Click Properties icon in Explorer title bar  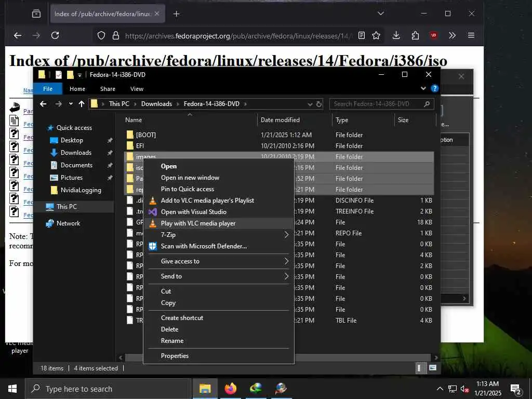coord(59,75)
